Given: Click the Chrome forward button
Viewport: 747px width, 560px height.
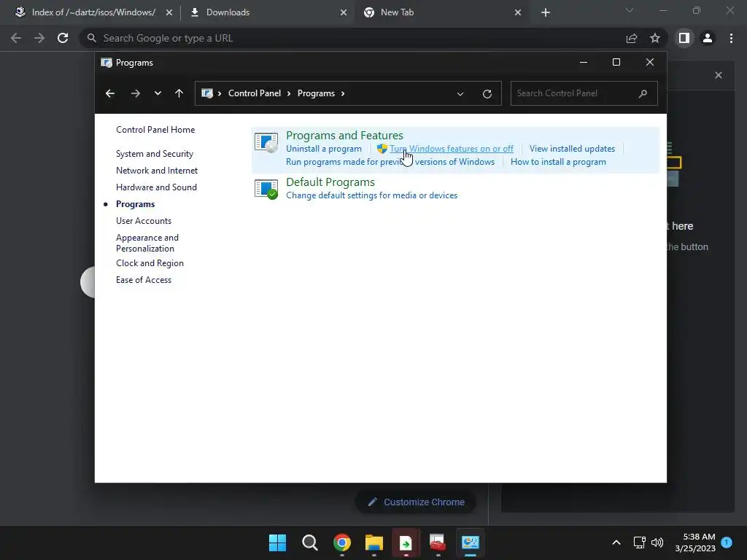Looking at the screenshot, I should pos(39,38).
